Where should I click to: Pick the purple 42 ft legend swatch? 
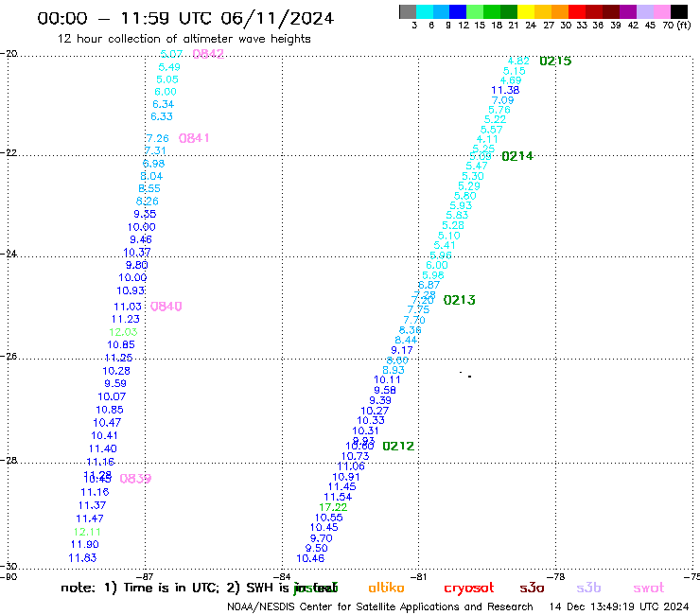[x=628, y=11]
